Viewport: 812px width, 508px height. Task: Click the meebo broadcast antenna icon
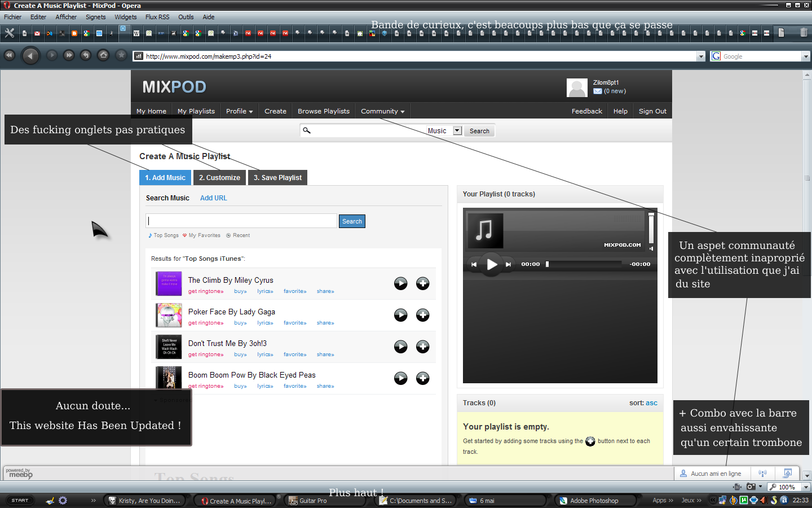tap(762, 473)
